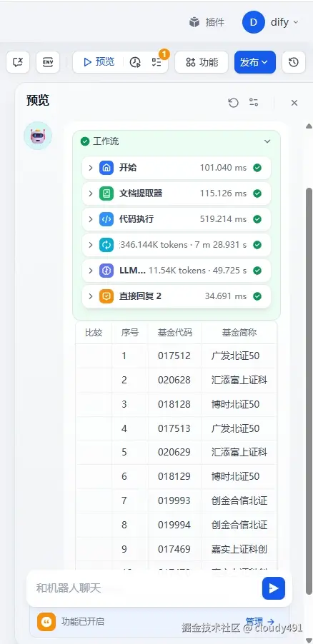
Task: Select fund code 020629 cell
Action: pos(175,452)
